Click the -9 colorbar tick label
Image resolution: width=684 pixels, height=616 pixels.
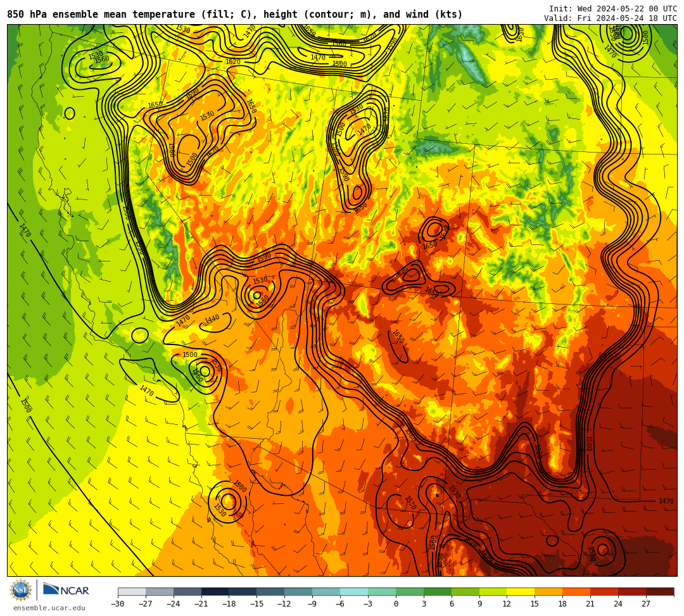312,604
